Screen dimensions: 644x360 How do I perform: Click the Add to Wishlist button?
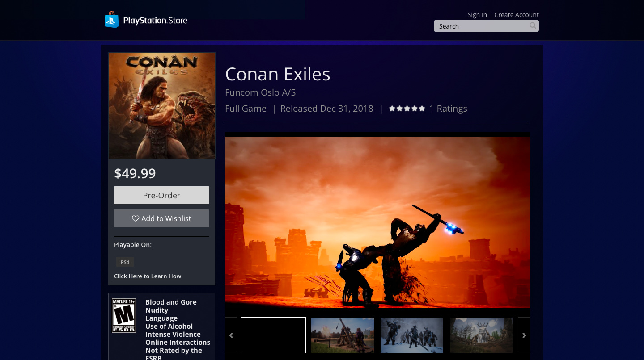click(161, 218)
